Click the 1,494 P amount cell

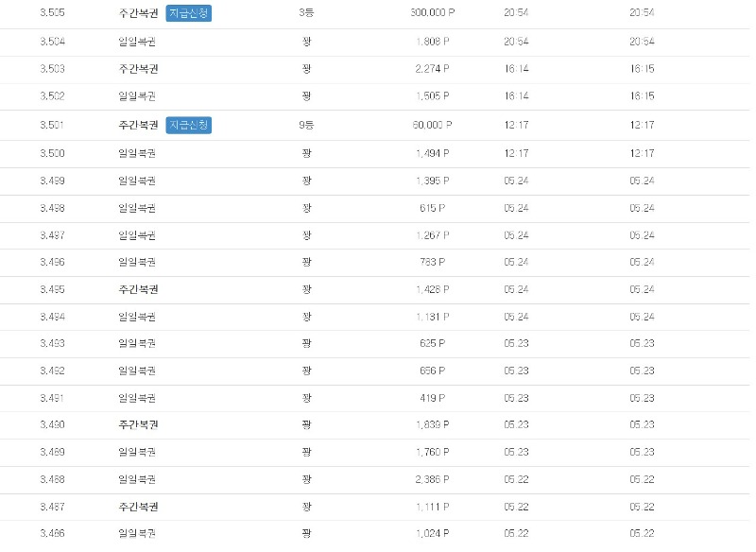(433, 153)
